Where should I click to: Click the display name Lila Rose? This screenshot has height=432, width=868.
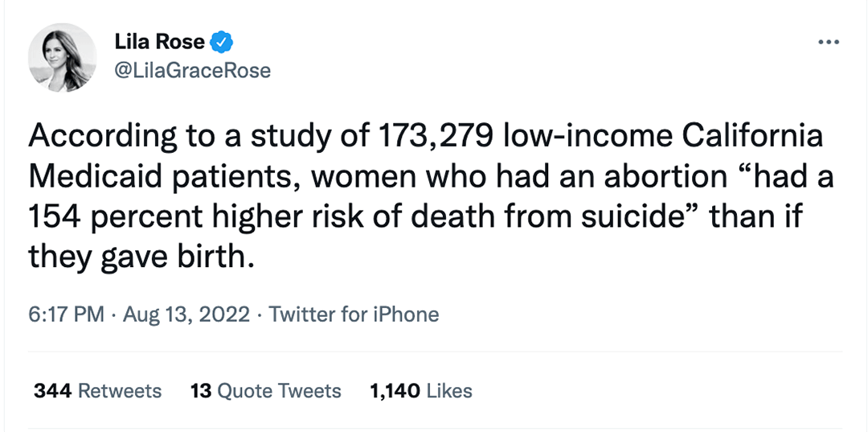[160, 42]
